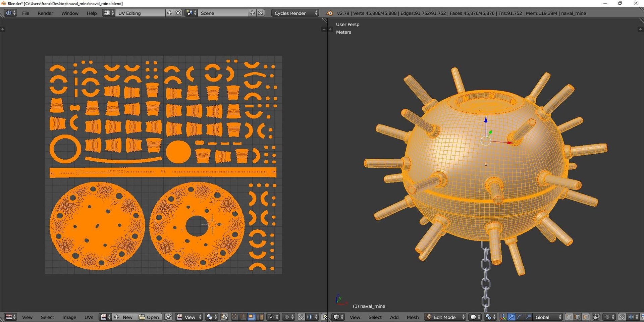Select mesh vertex select mode
The height and width of the screenshot is (322, 644).
(569, 317)
